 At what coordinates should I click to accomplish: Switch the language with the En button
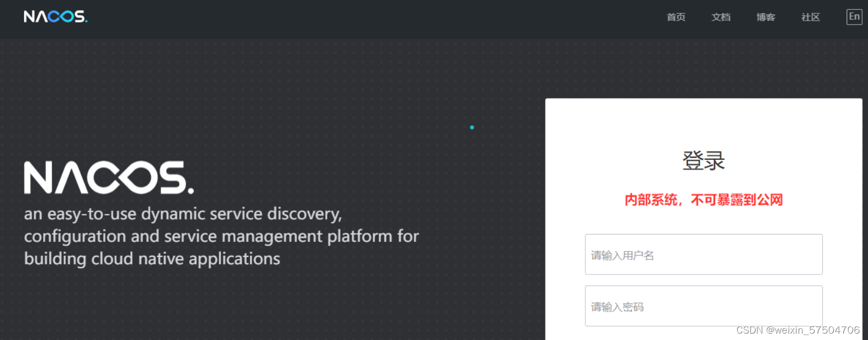854,17
